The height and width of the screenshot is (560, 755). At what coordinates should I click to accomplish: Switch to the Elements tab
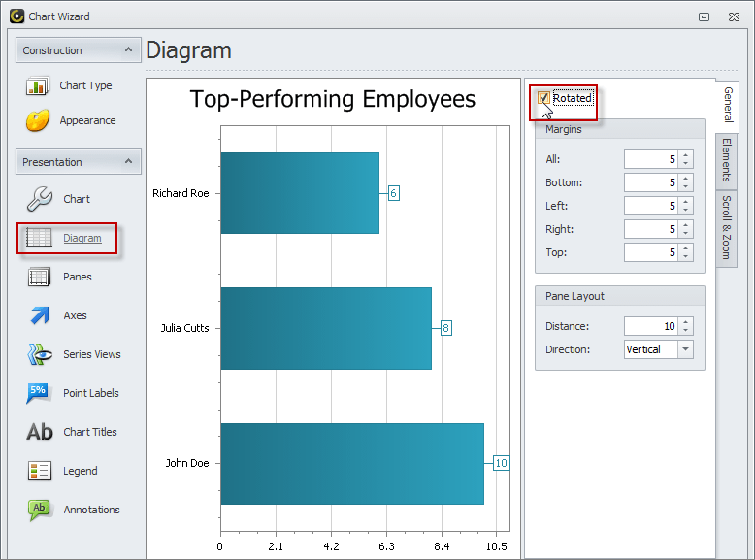click(726, 159)
